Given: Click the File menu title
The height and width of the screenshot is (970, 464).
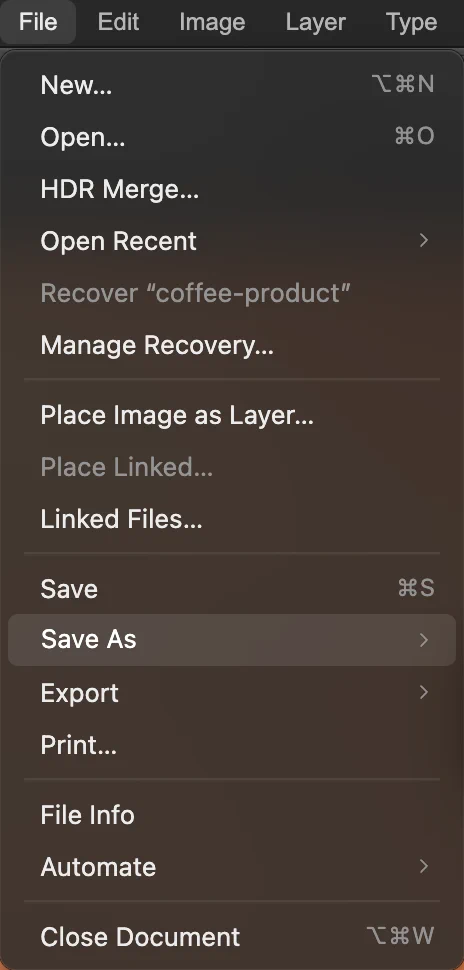Looking at the screenshot, I should click(38, 22).
